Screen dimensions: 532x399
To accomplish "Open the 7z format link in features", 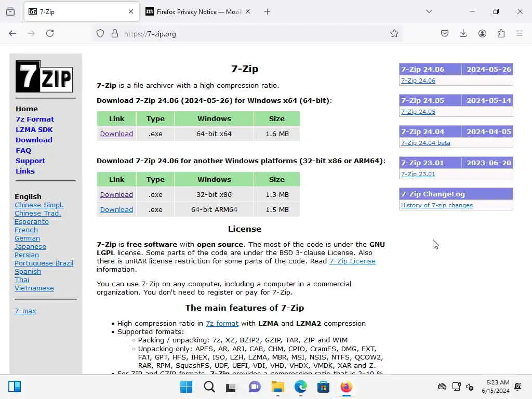I will point(222,324).
